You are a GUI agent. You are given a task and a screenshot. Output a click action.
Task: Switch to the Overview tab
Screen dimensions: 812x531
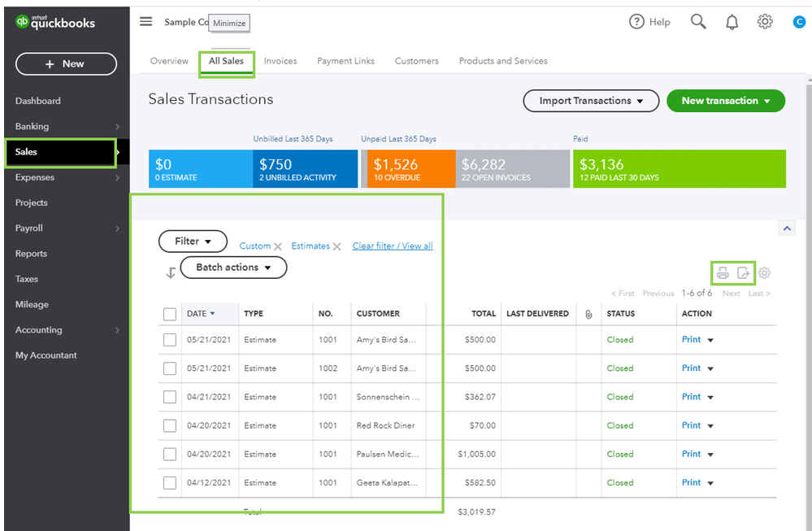click(x=169, y=61)
